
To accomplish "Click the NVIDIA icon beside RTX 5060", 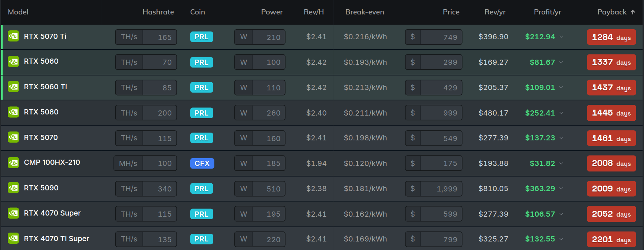I will 13,61.
